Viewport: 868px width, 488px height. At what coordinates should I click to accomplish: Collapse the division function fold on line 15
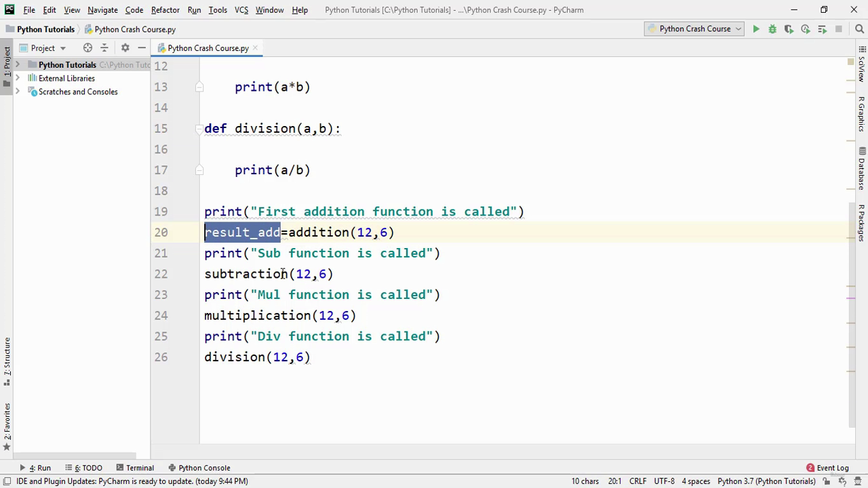199,129
